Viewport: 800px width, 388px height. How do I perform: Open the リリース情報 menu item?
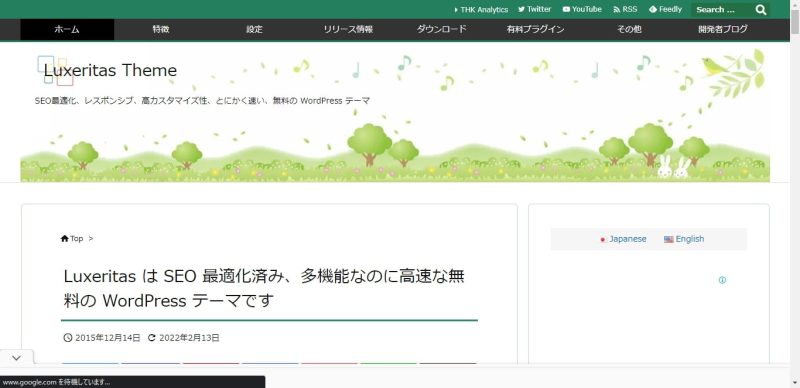pyautogui.click(x=348, y=30)
